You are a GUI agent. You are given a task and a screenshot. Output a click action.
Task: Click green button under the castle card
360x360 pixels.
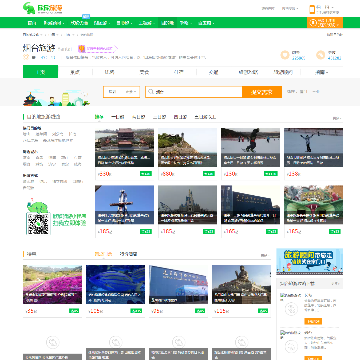(x=209, y=231)
